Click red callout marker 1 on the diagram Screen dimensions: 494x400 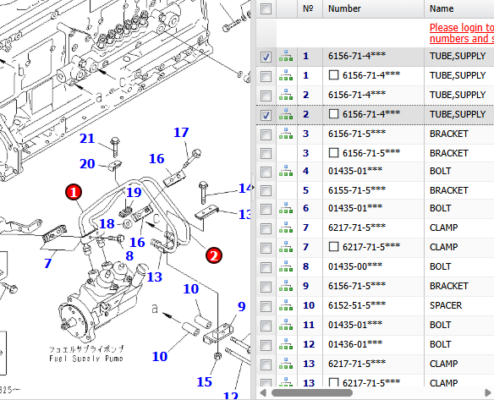74,192
